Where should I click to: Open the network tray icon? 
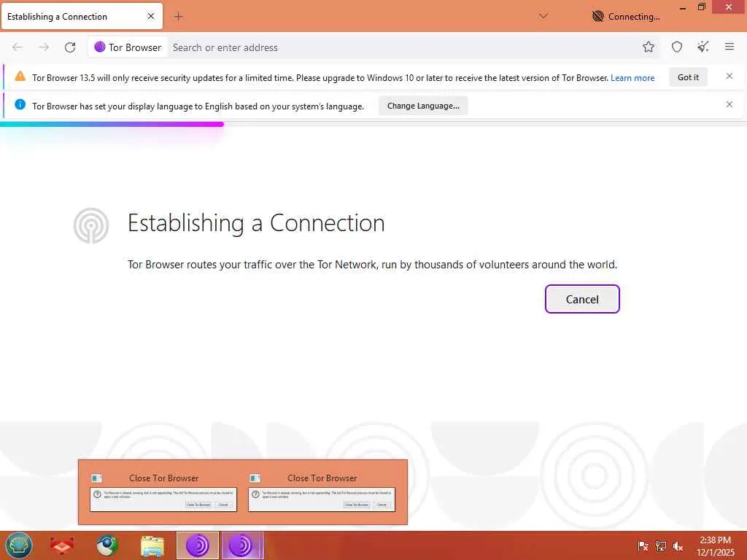pyautogui.click(x=661, y=545)
